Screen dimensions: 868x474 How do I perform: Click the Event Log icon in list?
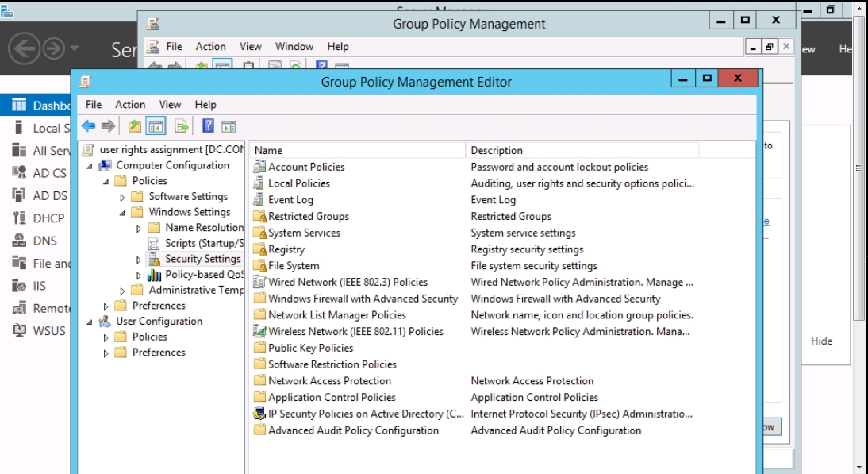(x=259, y=200)
